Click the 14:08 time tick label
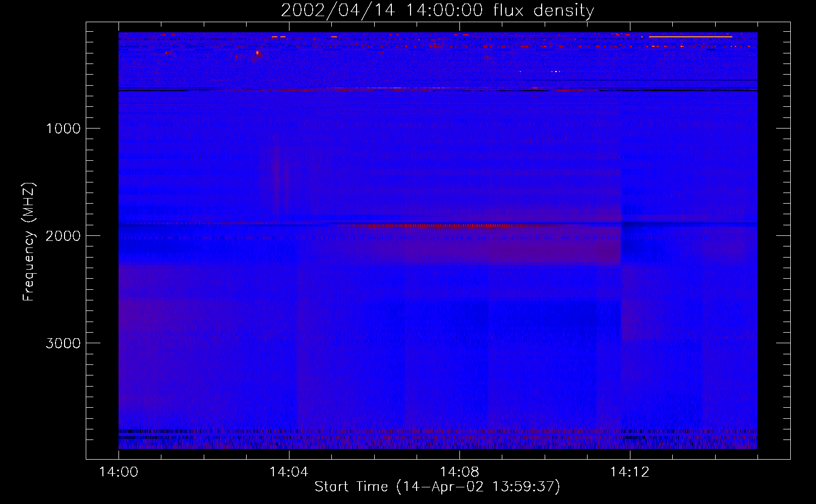This screenshot has width=816, height=504. tap(459, 472)
